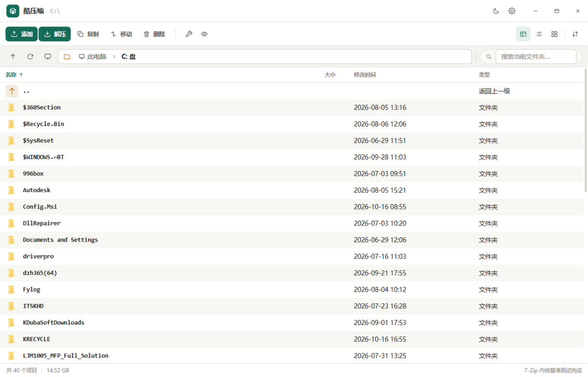Switch to grid icon view
The image size is (588, 377).
coord(554,34)
